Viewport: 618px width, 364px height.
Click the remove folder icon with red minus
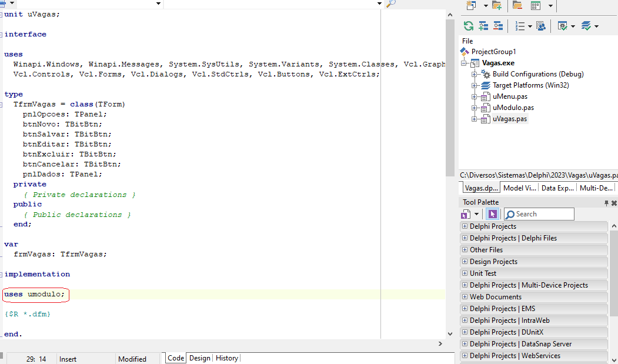tap(517, 5)
